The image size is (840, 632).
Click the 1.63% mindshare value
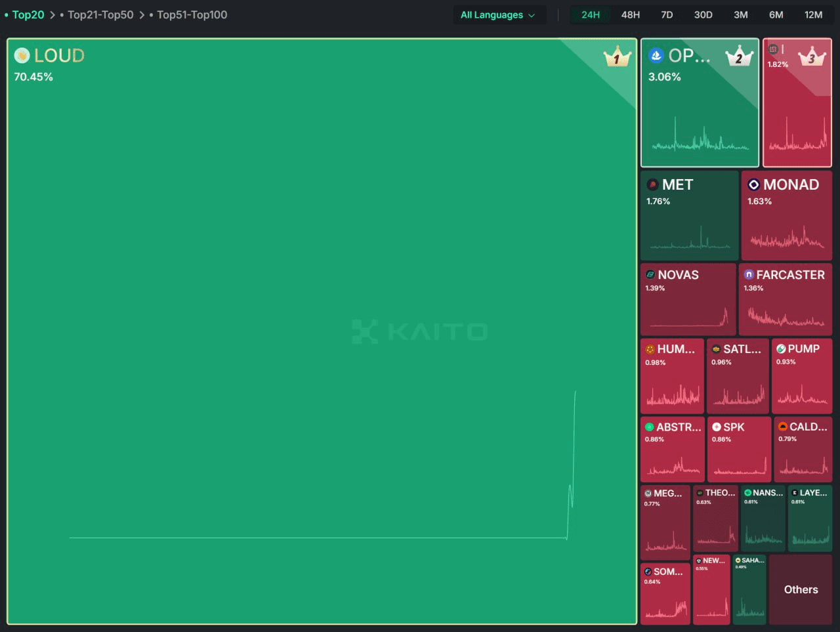pyautogui.click(x=759, y=201)
